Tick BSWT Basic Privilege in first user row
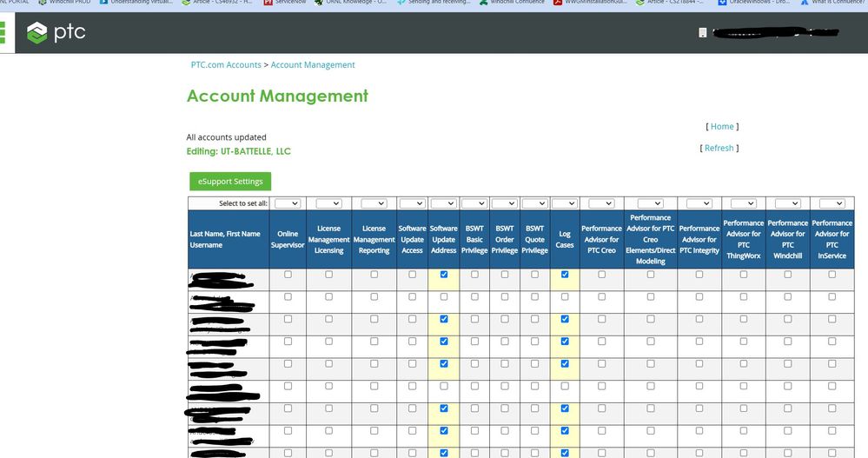 click(474, 274)
